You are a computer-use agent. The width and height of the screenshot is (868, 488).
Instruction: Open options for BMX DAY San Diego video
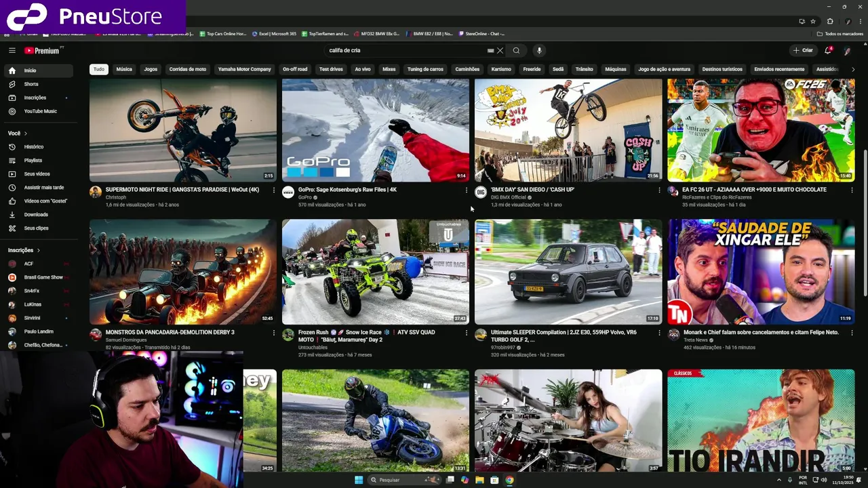[x=659, y=190]
